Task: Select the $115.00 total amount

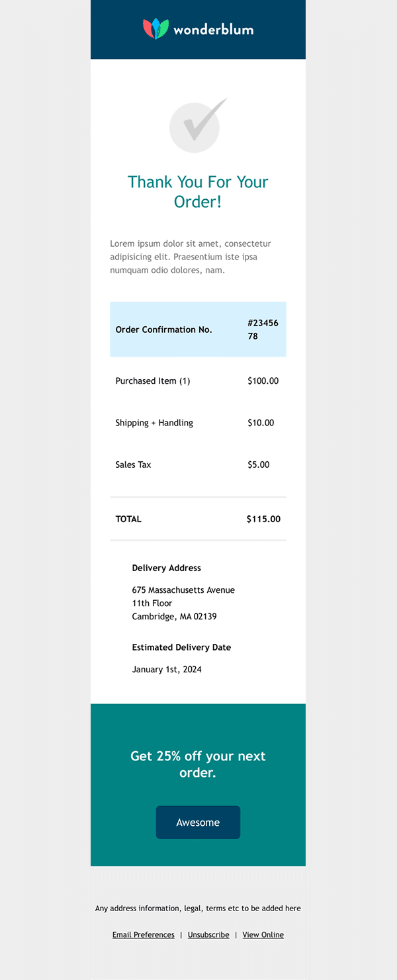Action: 263,519
